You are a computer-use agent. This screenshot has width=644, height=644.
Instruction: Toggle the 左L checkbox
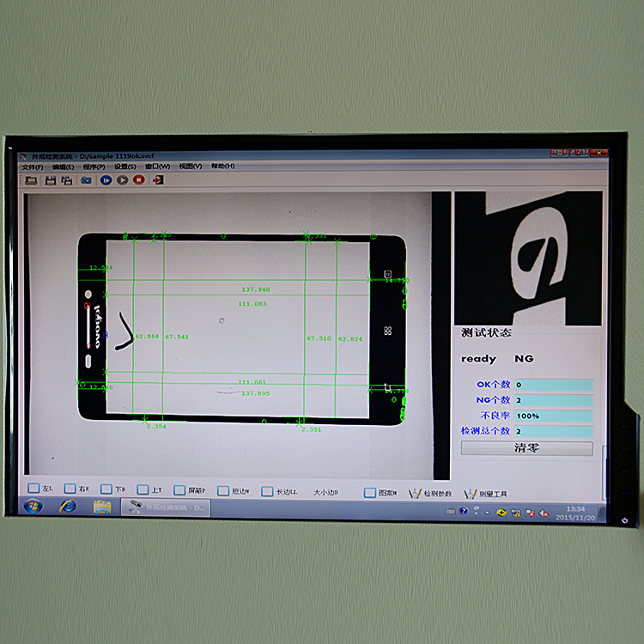coord(33,489)
